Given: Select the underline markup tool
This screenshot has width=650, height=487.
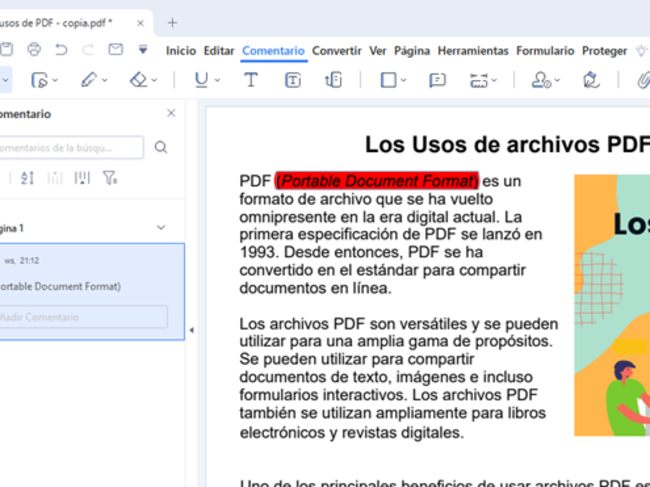Looking at the screenshot, I should click(203, 80).
